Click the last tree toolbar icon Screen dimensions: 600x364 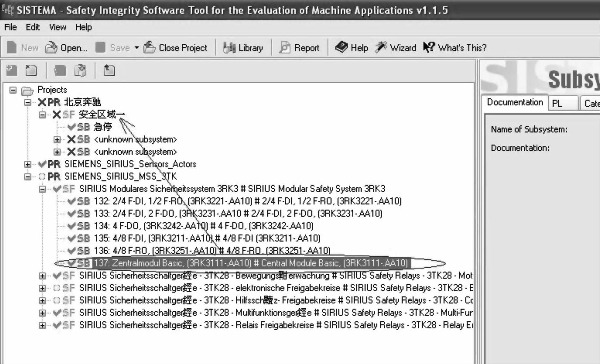click(109, 71)
